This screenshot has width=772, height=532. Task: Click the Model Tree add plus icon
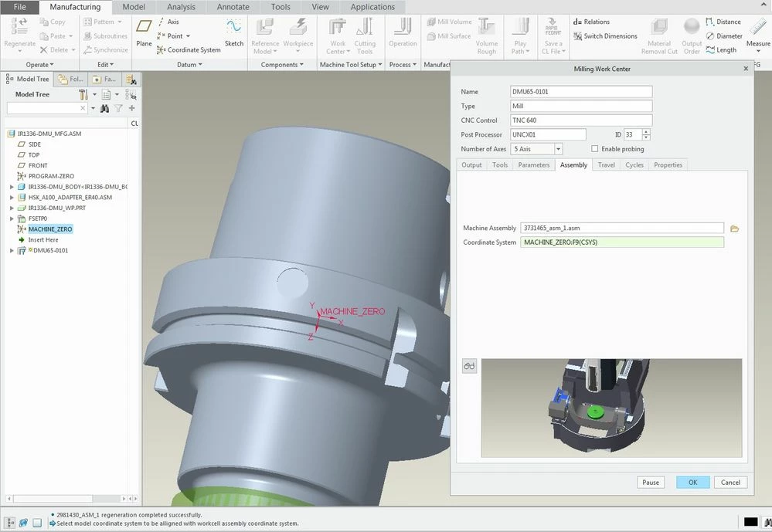click(132, 108)
